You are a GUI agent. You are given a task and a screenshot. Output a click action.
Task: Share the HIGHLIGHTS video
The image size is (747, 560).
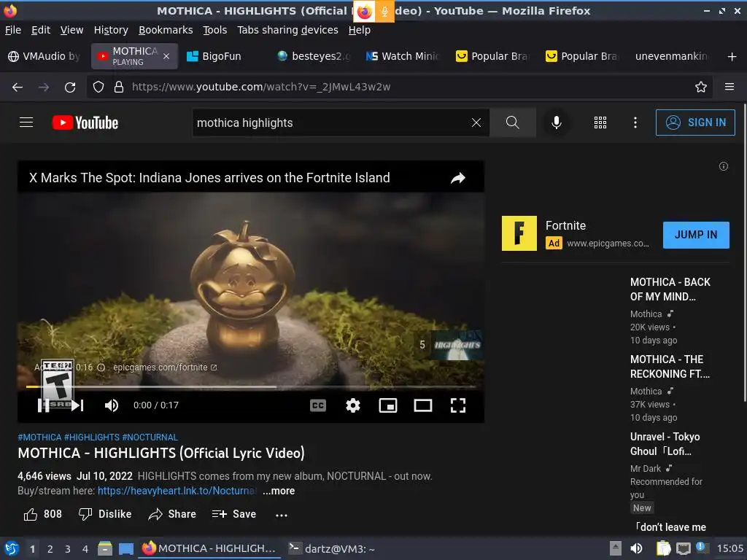pos(172,514)
